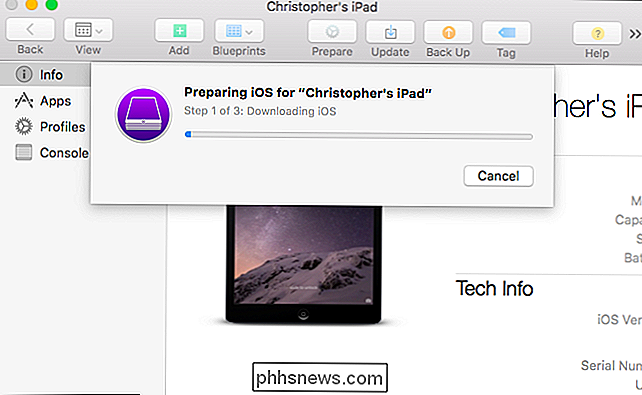Click the green window zoom button

coord(52,5)
